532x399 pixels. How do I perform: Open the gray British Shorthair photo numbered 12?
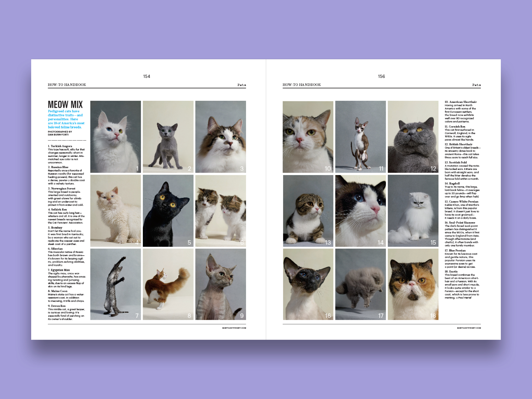click(x=413, y=137)
